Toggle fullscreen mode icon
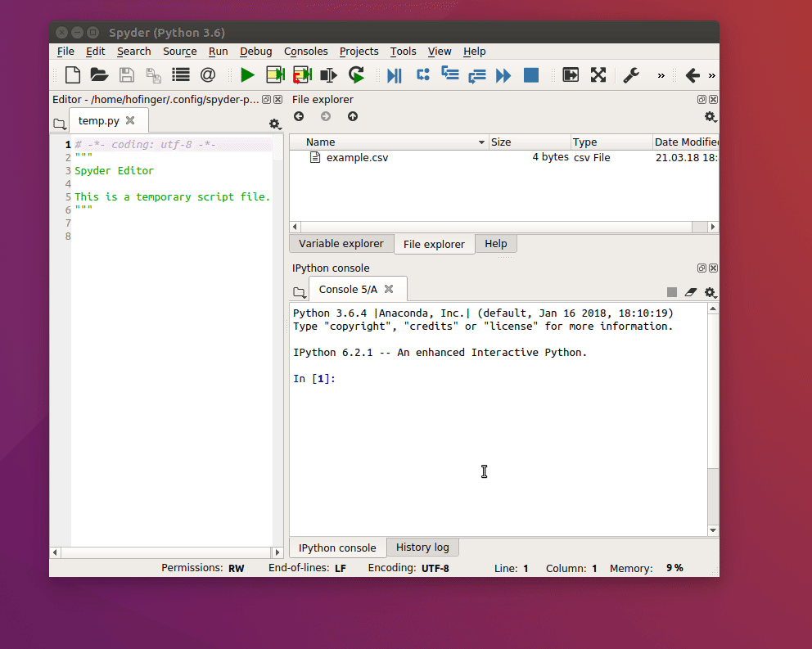This screenshot has height=649, width=812. click(598, 75)
